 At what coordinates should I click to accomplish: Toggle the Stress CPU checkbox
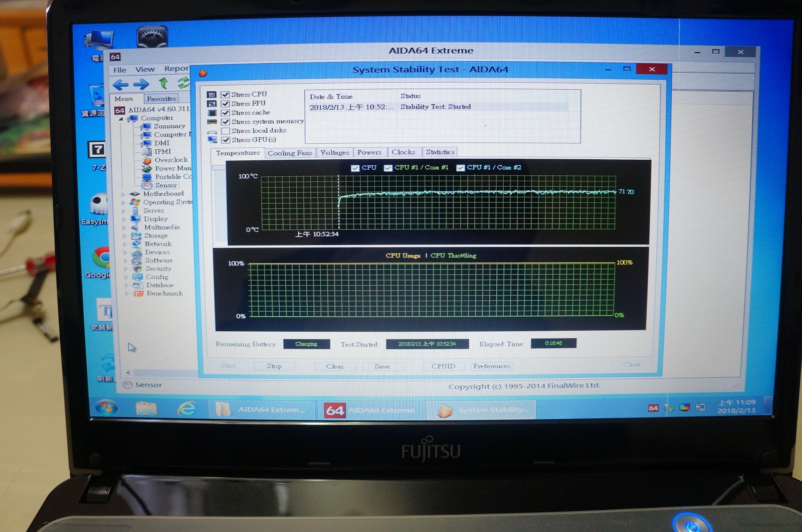(226, 95)
